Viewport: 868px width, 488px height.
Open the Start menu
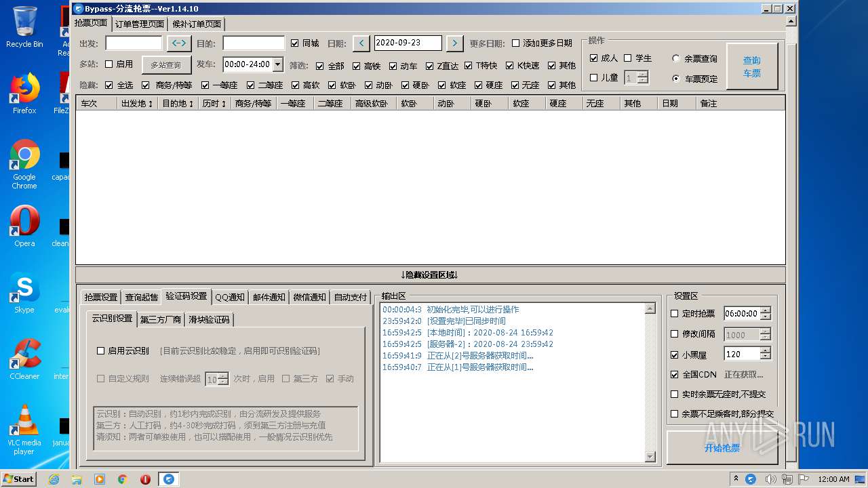click(x=18, y=479)
